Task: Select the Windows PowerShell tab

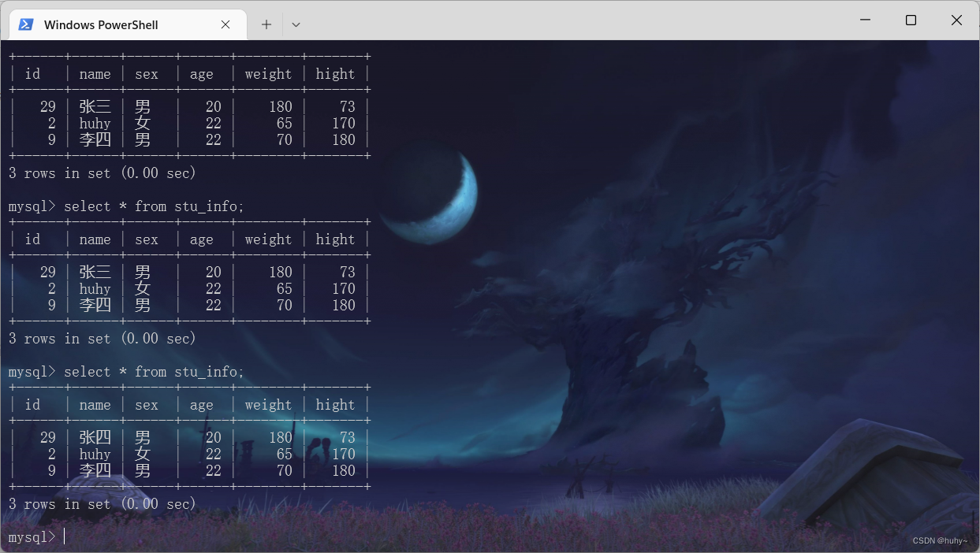Action: pyautogui.click(x=128, y=24)
